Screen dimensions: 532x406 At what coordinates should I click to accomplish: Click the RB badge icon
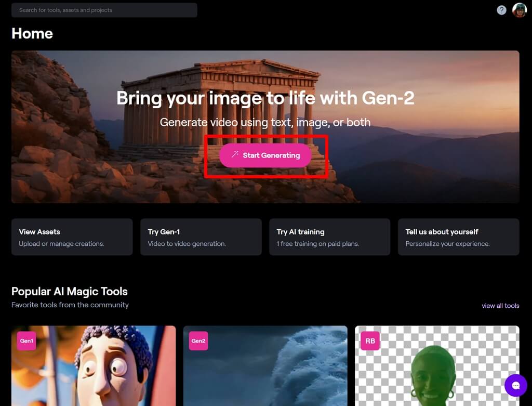pyautogui.click(x=370, y=341)
